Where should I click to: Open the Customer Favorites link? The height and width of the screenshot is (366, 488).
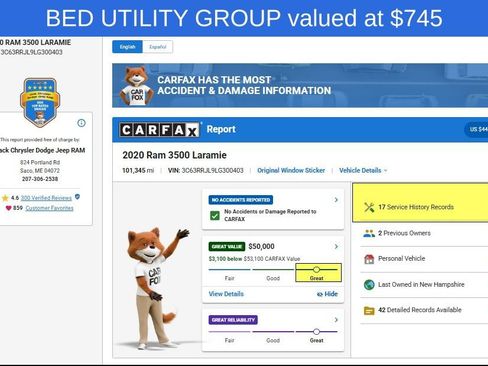(x=49, y=208)
